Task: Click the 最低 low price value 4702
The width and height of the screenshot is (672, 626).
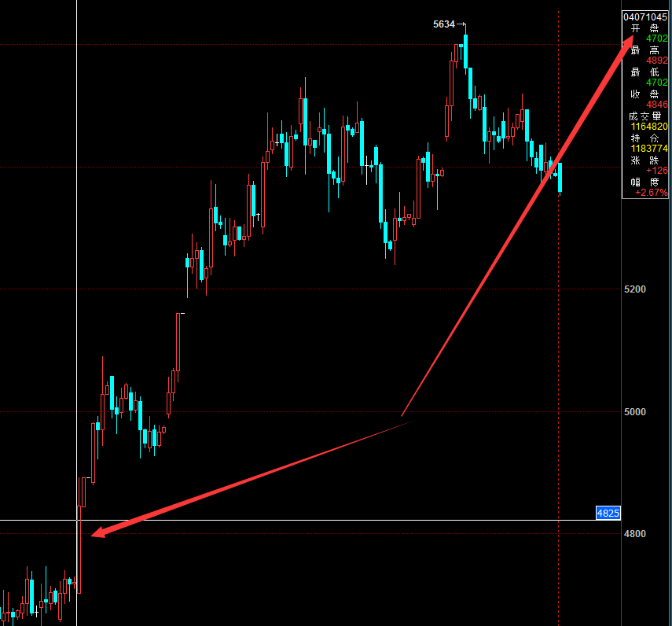Action: [656, 83]
